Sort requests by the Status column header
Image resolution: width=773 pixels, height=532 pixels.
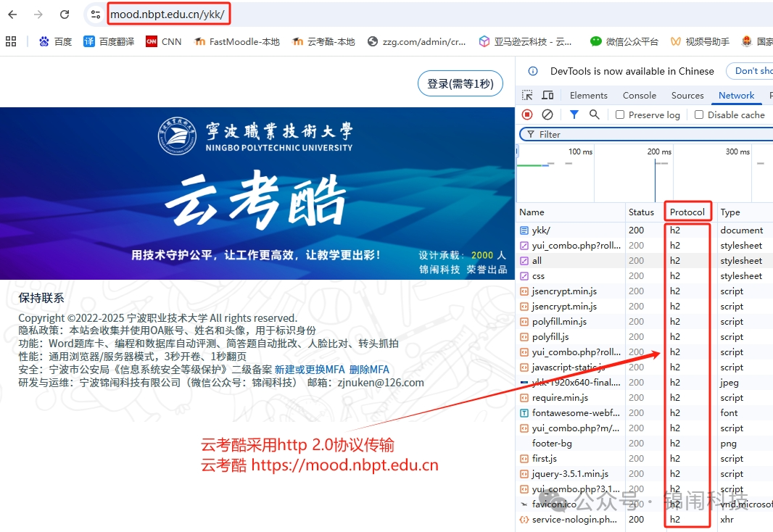click(645, 212)
